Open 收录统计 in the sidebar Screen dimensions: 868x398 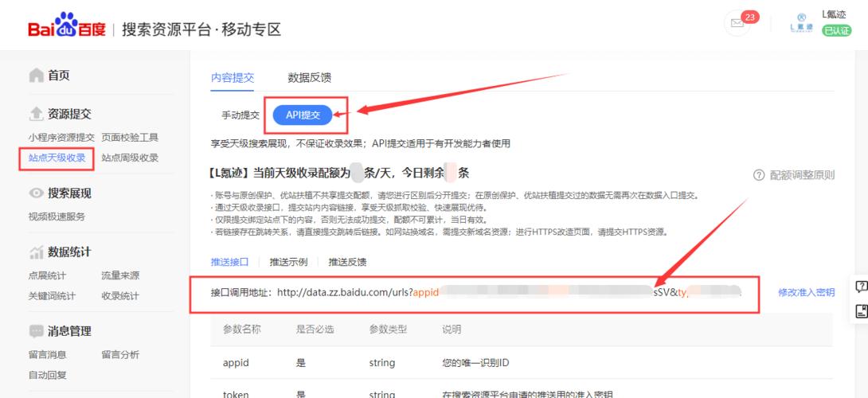(120, 296)
